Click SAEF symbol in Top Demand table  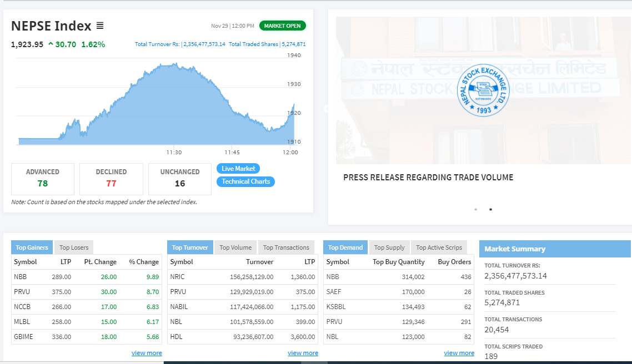[334, 291]
